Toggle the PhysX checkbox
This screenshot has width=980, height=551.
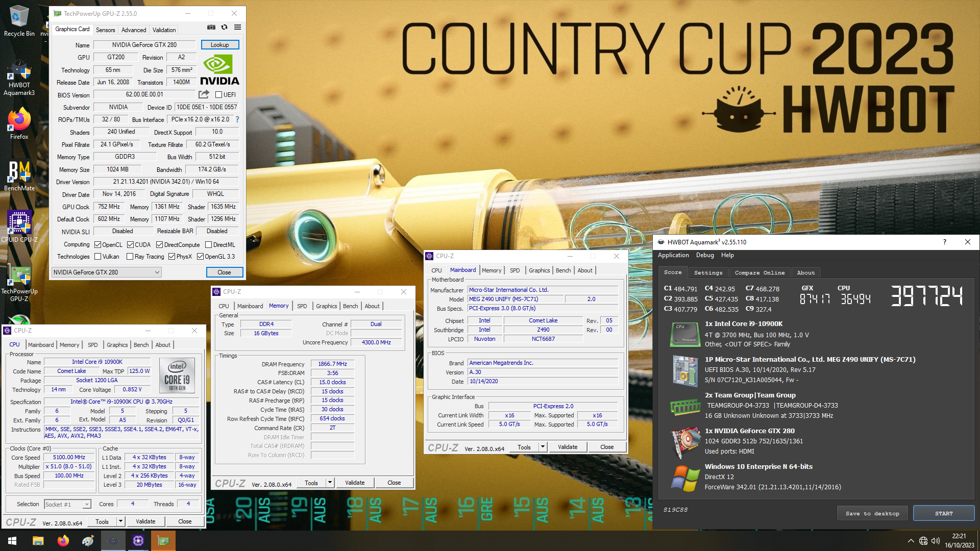coord(171,257)
